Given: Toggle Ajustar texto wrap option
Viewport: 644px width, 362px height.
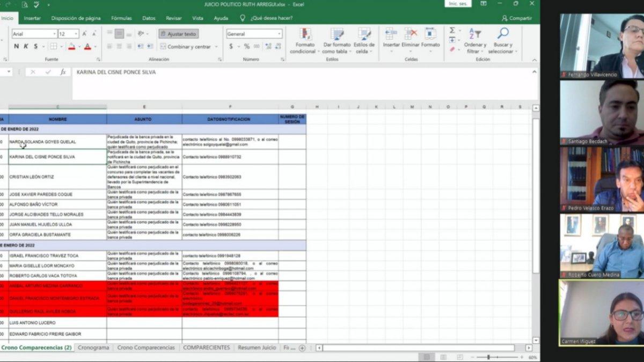Looking at the screenshot, I should [x=178, y=34].
